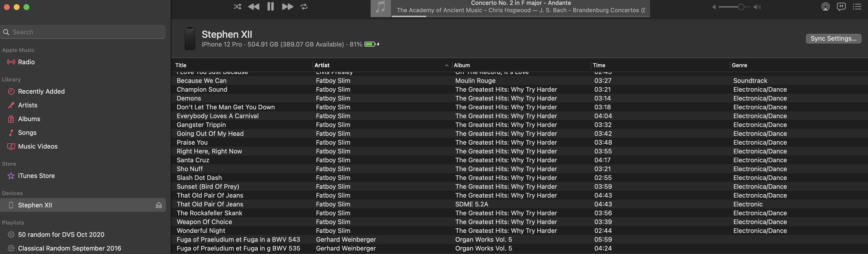Viewport: 868px width, 254px height.
Task: Click the now playing song title Concerto No. 2
Action: 521,3
